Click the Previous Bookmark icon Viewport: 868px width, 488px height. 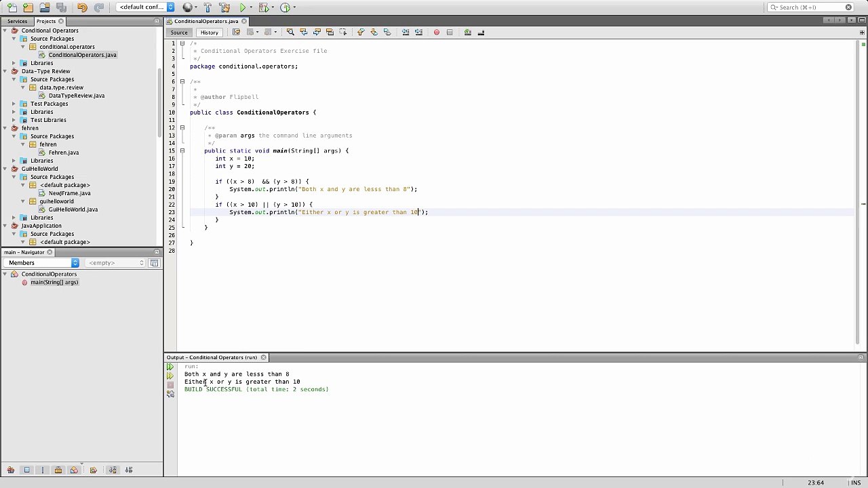coord(361,32)
